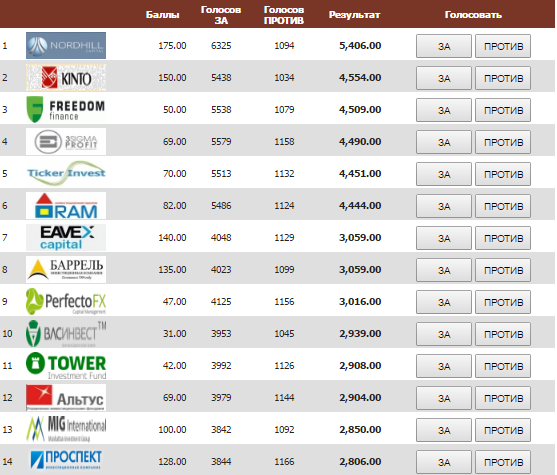The height and width of the screenshot is (475, 557).
Task: Click the Баррель company logo
Action: [x=66, y=269]
